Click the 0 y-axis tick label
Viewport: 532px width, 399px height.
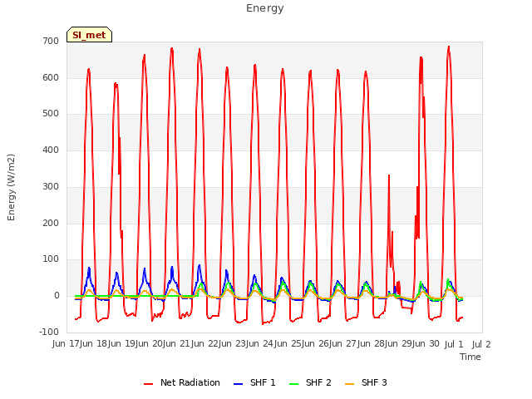tap(57, 296)
